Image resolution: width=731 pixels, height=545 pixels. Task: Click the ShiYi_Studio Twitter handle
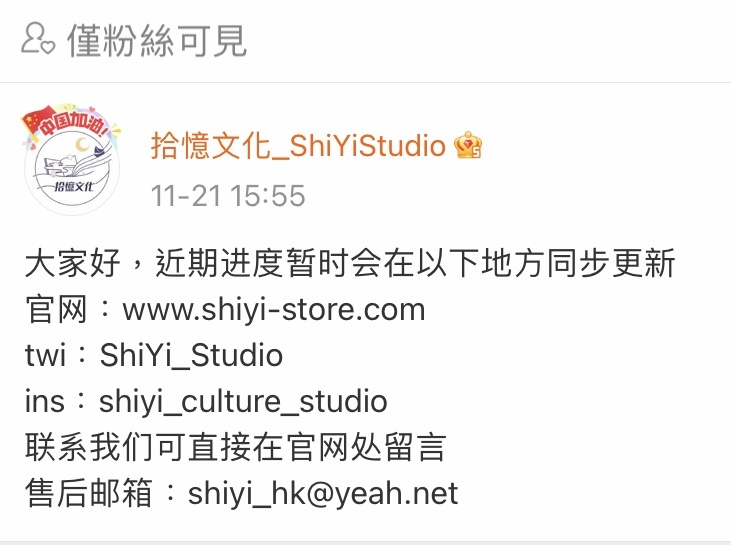191,355
